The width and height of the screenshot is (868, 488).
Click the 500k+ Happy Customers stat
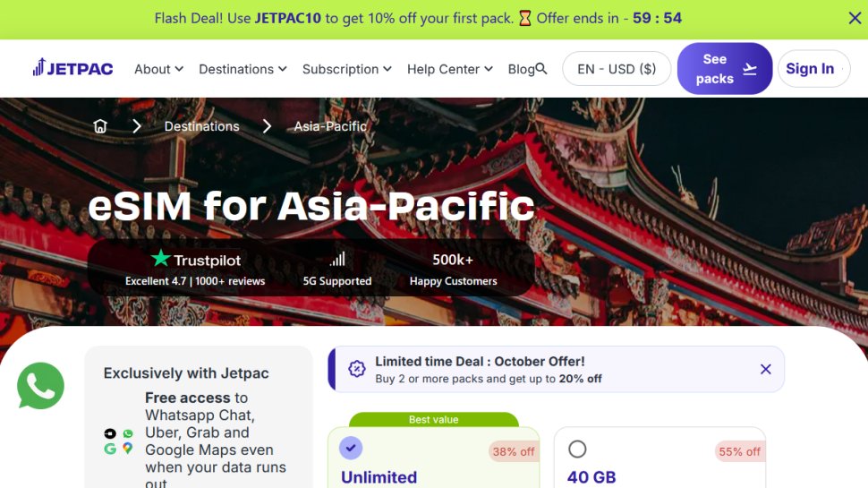[x=454, y=270]
